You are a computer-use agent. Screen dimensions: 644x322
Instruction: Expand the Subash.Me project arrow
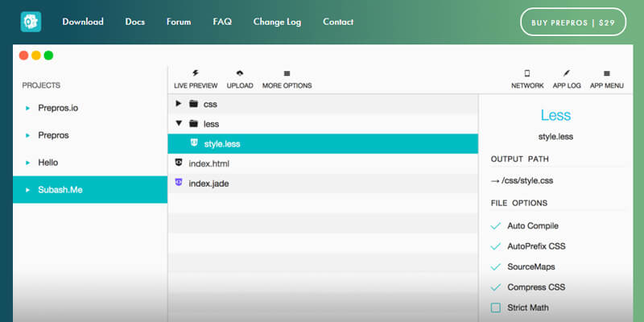[27, 190]
